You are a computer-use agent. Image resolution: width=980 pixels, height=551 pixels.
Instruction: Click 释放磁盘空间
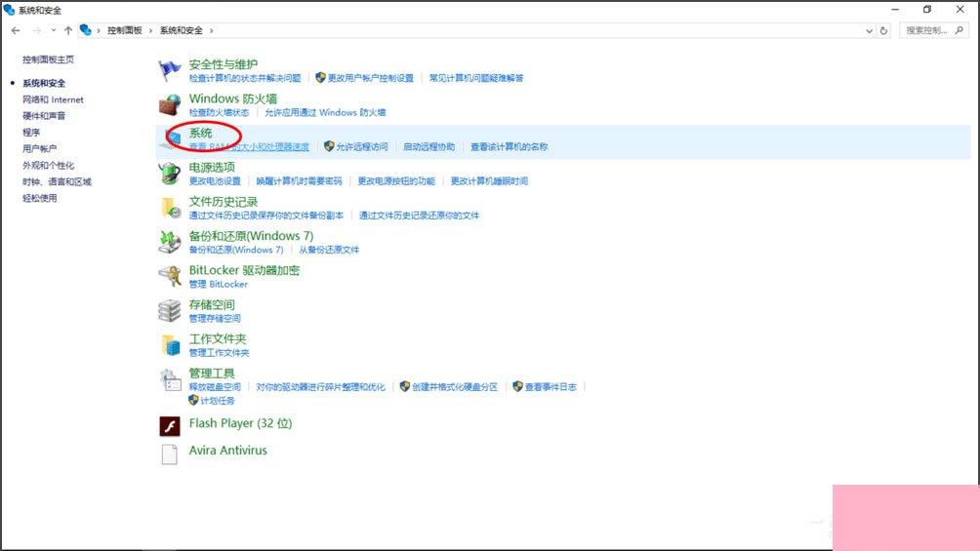215,387
